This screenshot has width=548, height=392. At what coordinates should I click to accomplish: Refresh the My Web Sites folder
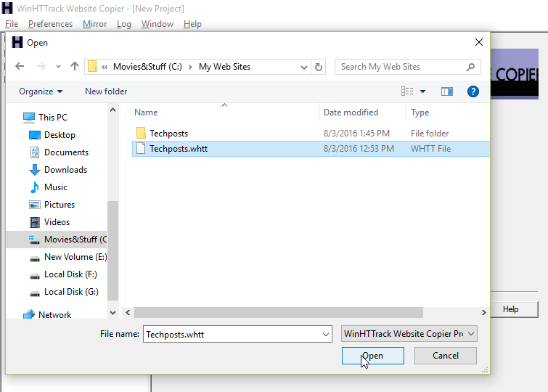point(319,67)
